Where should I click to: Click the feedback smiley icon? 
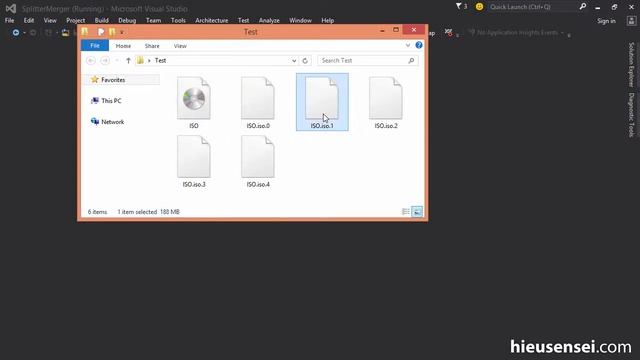[x=479, y=7]
